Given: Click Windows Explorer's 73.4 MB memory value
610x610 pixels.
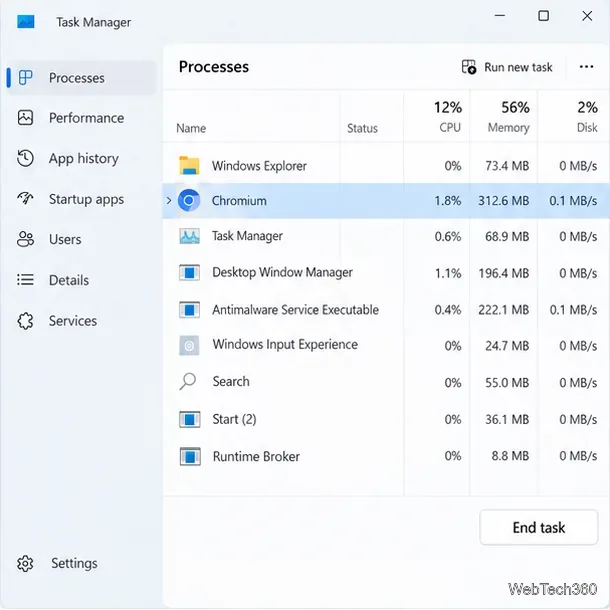Looking at the screenshot, I should click(x=507, y=166).
